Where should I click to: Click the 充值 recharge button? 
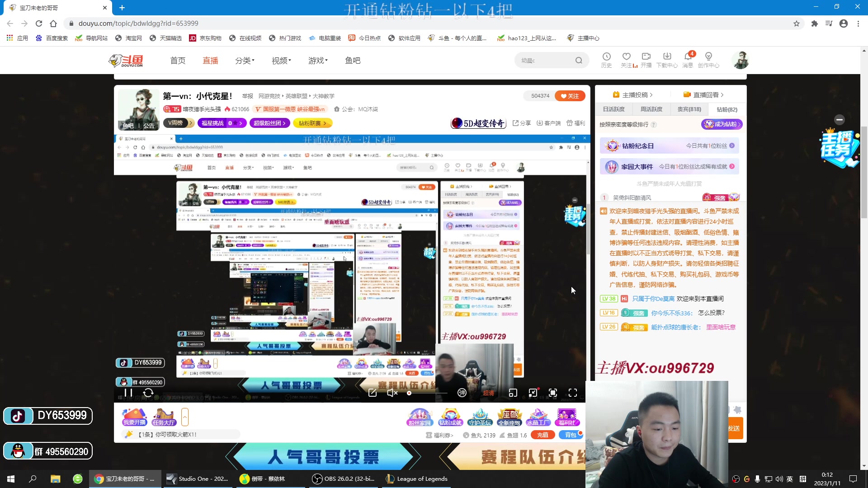click(542, 435)
